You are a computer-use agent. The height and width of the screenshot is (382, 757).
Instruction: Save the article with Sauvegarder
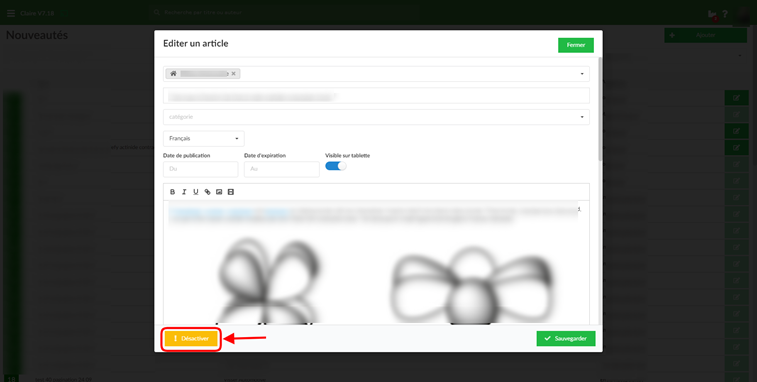coord(566,339)
